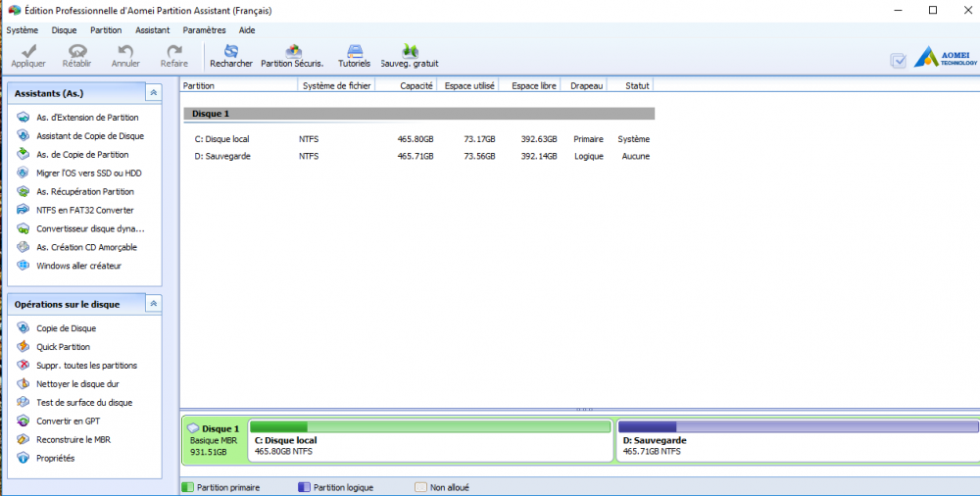Choose Suppr. toutes les partitions
Viewport: 980px width, 496px height.
87,366
